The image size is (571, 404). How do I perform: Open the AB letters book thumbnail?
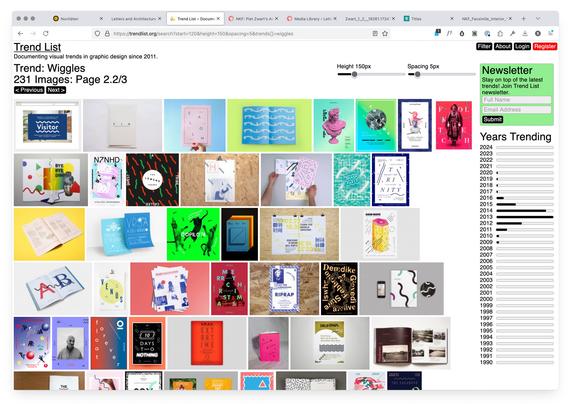(52, 289)
